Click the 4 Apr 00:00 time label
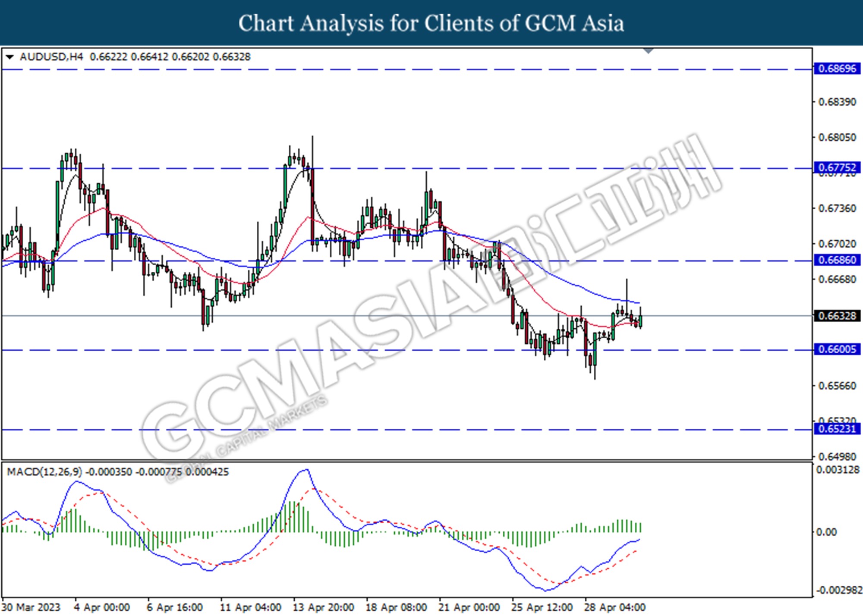Viewport: 863px width, 616px height. [x=102, y=607]
